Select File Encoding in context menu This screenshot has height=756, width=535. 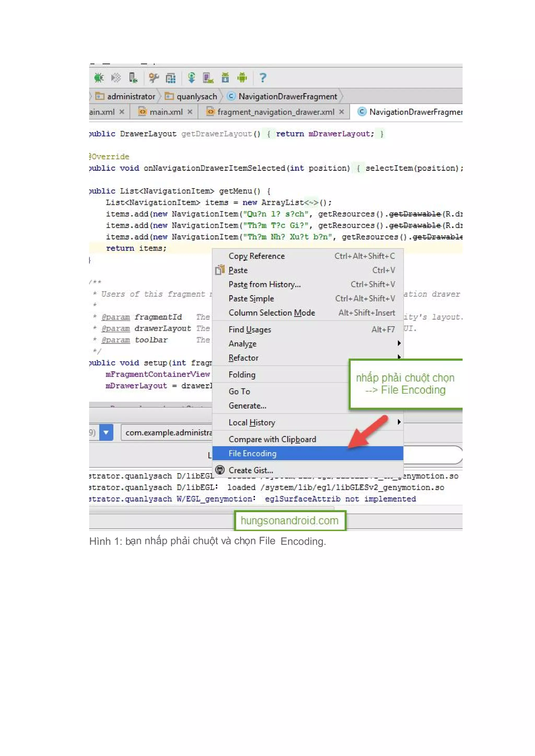coord(253,453)
